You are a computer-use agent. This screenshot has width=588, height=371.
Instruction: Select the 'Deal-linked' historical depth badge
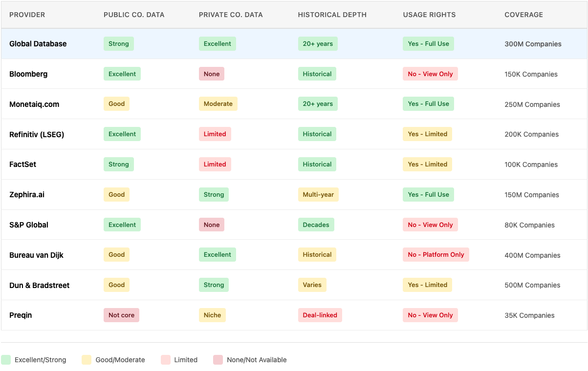click(320, 315)
